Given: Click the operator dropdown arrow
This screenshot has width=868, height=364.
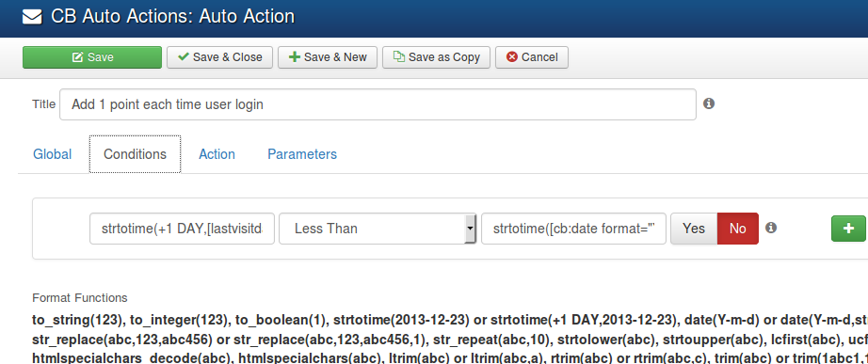Looking at the screenshot, I should point(470,229).
